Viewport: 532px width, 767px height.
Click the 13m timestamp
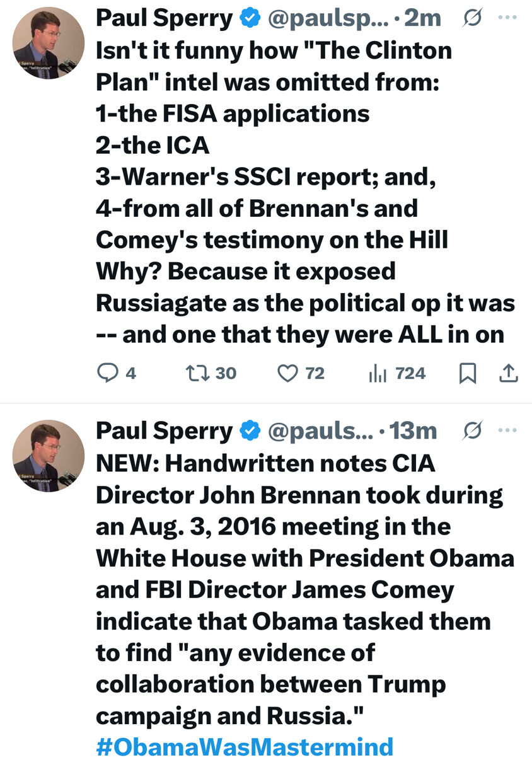pyautogui.click(x=413, y=431)
